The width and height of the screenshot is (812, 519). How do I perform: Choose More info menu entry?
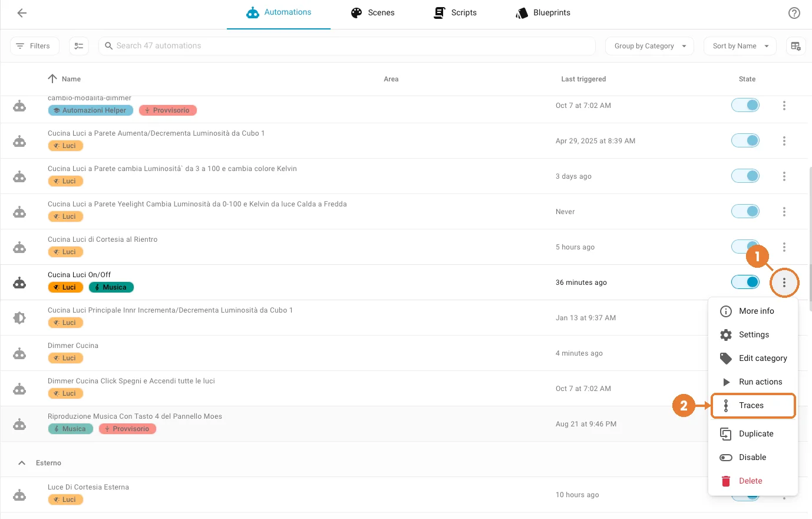(x=753, y=311)
